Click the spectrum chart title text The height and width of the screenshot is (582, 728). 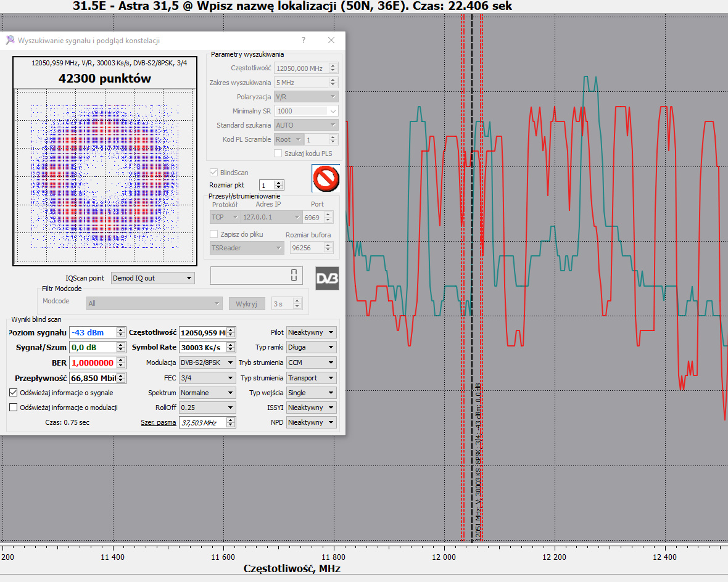(x=292, y=6)
